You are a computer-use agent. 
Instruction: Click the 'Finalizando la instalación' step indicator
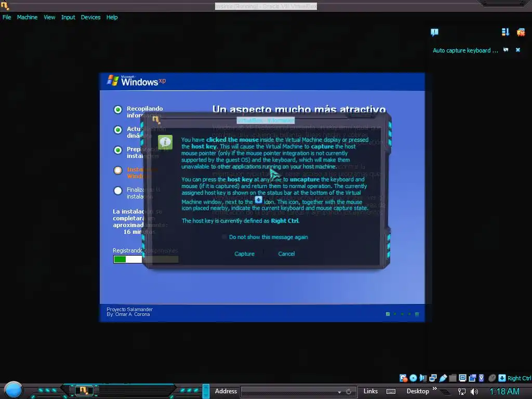118,191
